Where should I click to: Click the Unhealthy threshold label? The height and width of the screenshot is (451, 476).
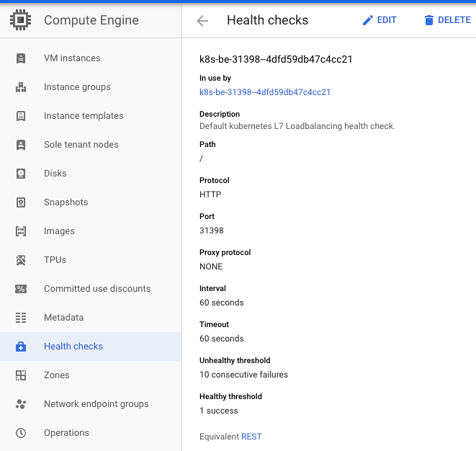235,360
